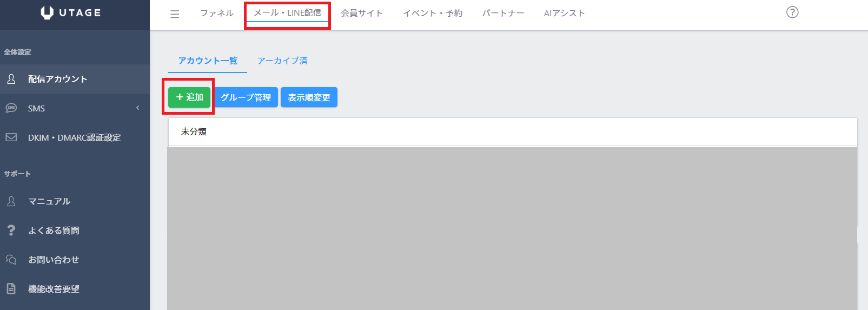868x310 pixels.
Task: Open the ファネル menu
Action: [x=217, y=13]
